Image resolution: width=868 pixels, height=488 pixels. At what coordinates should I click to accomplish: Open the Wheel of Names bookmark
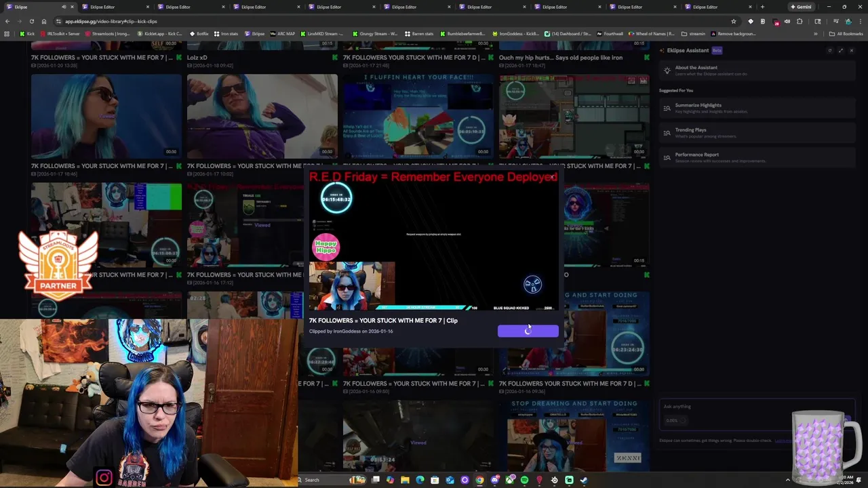point(651,33)
